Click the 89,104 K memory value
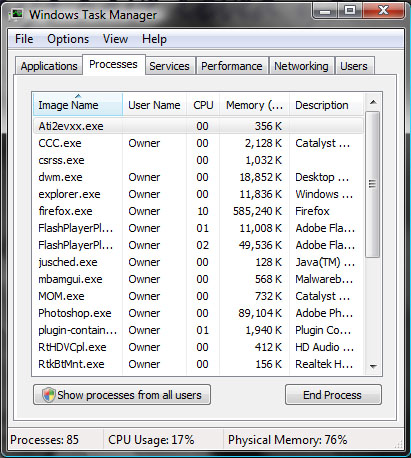The width and height of the screenshot is (411, 458). click(x=260, y=313)
